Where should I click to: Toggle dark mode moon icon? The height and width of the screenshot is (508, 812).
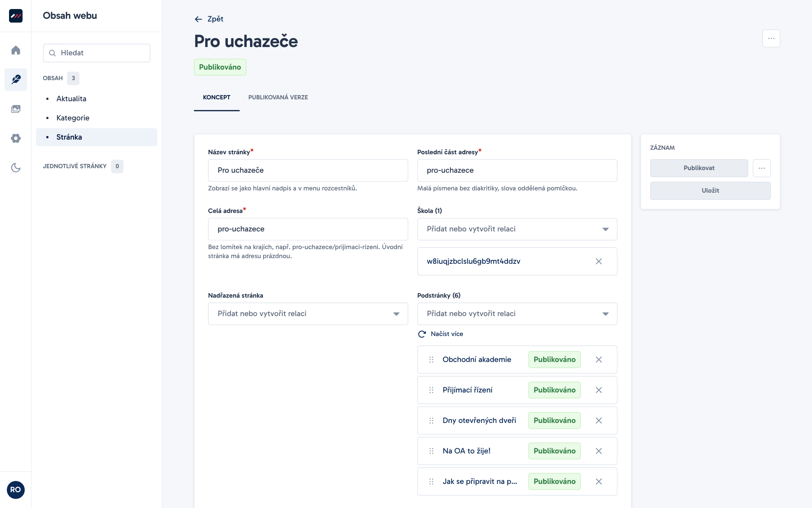[15, 167]
